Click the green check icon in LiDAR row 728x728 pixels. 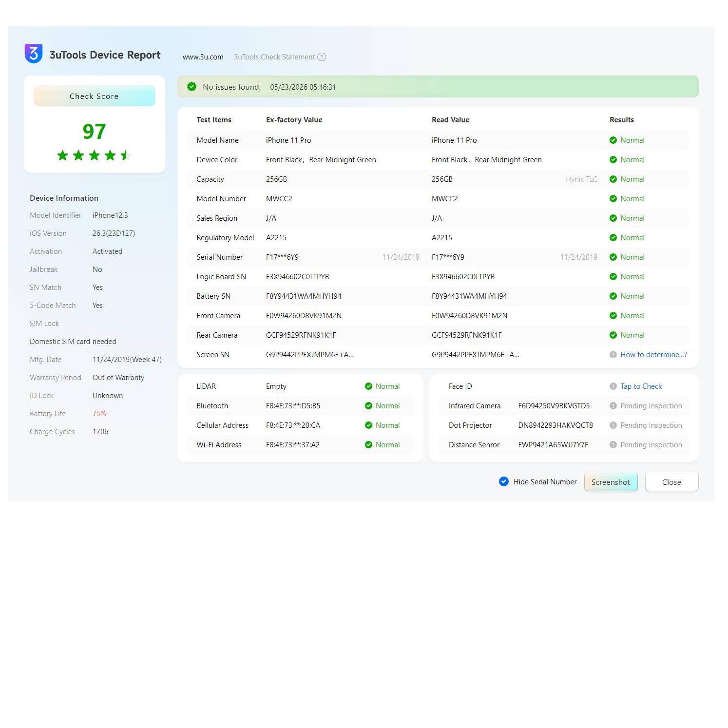point(368,386)
